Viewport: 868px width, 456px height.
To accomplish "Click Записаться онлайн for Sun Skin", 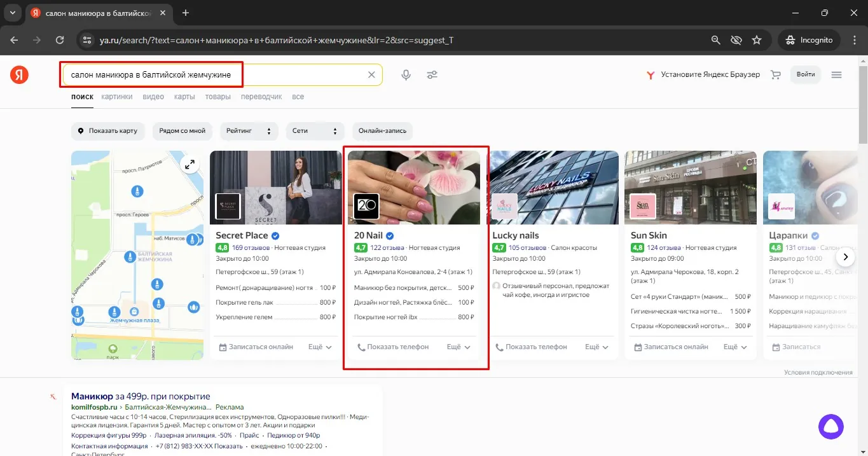I will (x=671, y=347).
